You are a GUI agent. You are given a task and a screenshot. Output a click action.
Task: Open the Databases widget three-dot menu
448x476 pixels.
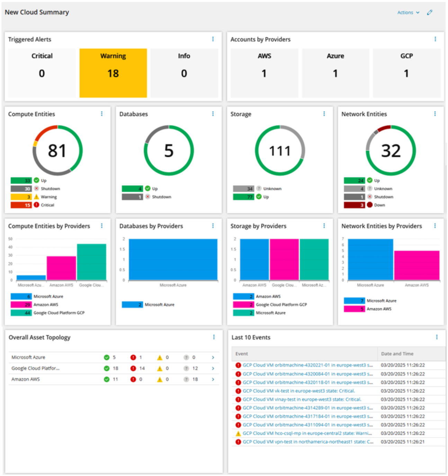click(213, 114)
